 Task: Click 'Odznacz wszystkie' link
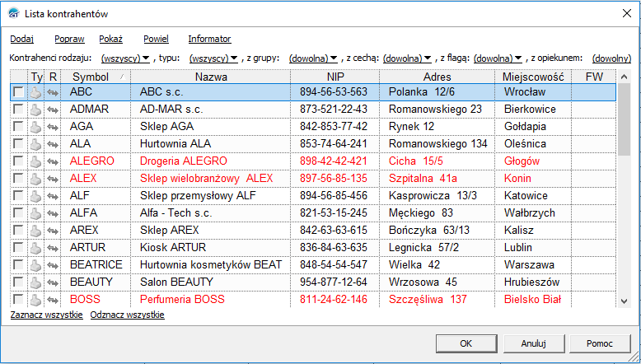(127, 315)
